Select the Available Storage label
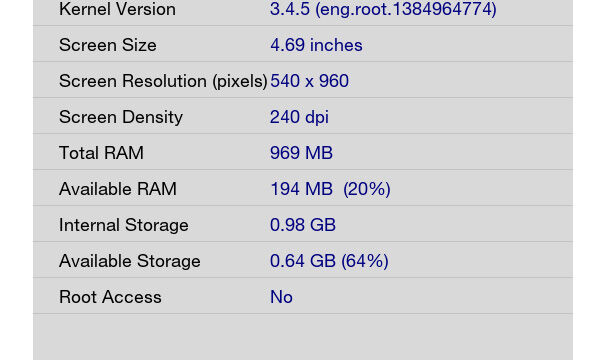The height and width of the screenshot is (360, 600). tap(130, 261)
